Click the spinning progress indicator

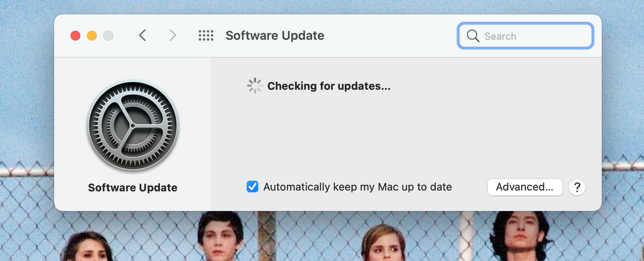(255, 86)
